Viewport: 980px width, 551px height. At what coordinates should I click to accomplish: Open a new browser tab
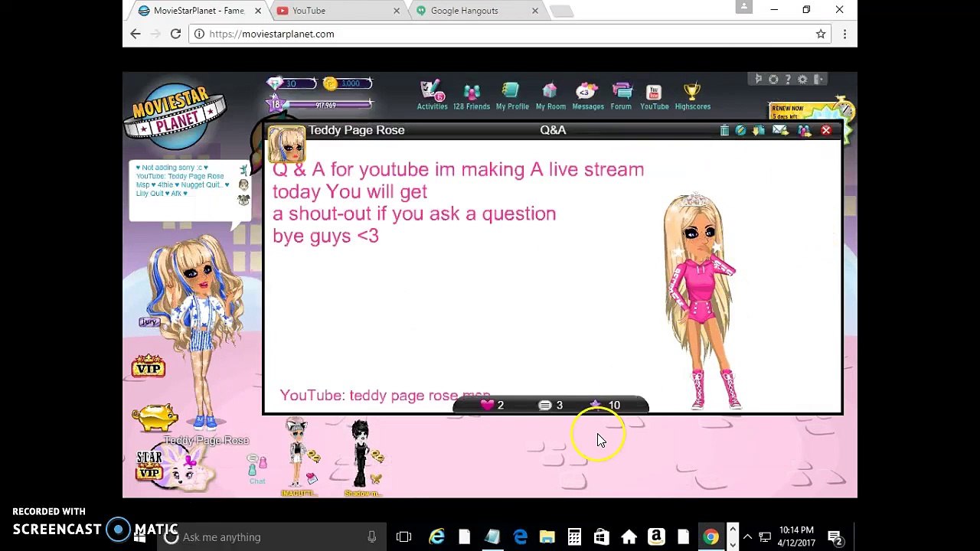click(x=561, y=11)
